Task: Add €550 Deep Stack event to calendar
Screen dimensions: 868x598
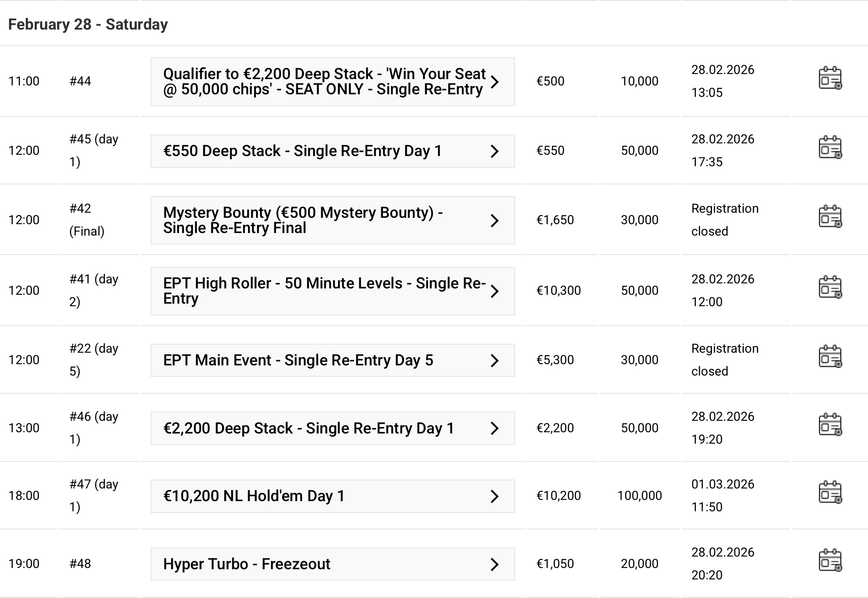Action: tap(830, 148)
